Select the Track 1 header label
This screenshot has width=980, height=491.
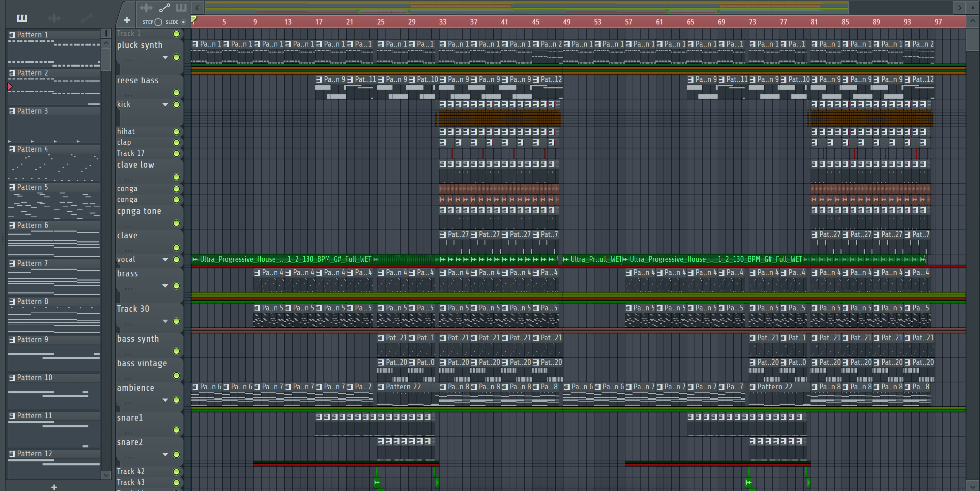coord(129,33)
